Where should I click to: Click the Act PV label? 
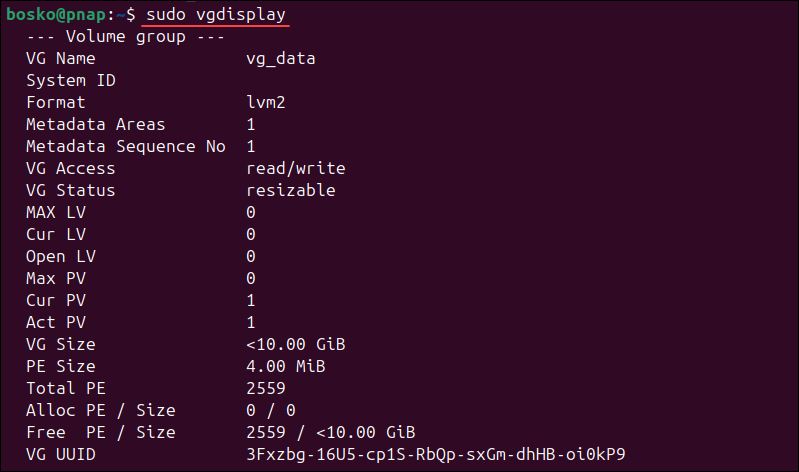click(x=56, y=322)
